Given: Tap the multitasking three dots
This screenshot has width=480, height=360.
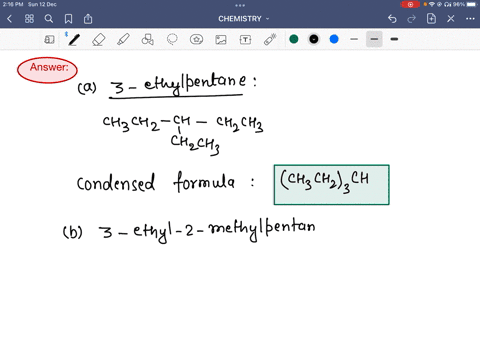Looking at the screenshot, I should [x=240, y=5].
